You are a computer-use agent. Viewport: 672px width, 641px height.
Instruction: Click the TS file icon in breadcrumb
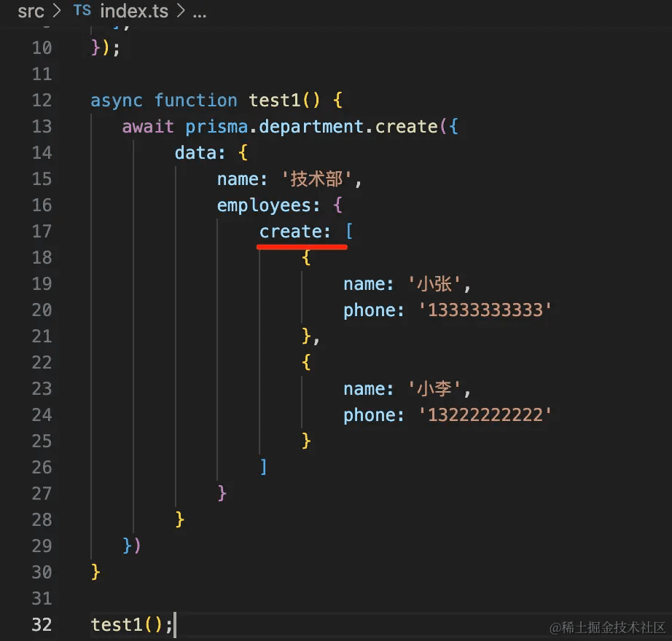pyautogui.click(x=82, y=11)
